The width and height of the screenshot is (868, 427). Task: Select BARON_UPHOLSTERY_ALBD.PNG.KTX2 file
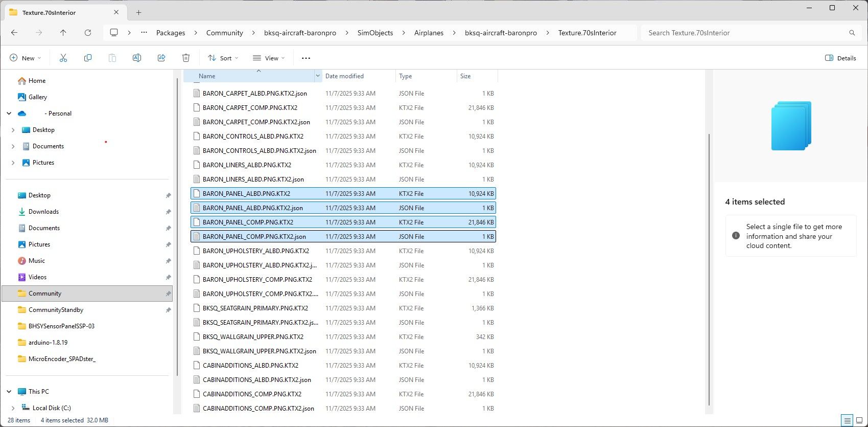343,251
